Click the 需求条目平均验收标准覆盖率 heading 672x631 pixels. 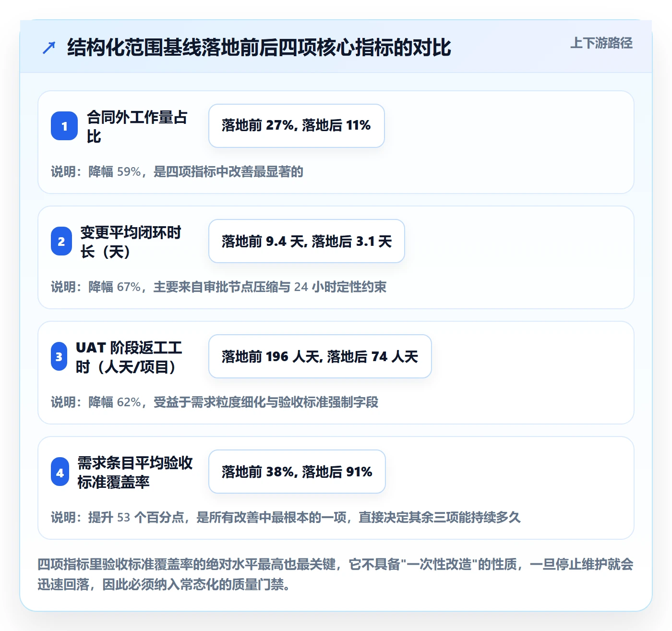click(135, 472)
